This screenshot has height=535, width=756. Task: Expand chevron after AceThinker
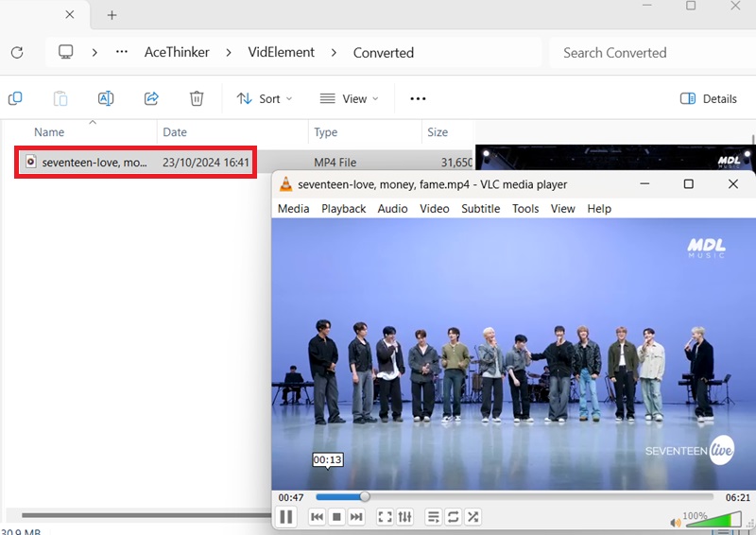point(229,52)
